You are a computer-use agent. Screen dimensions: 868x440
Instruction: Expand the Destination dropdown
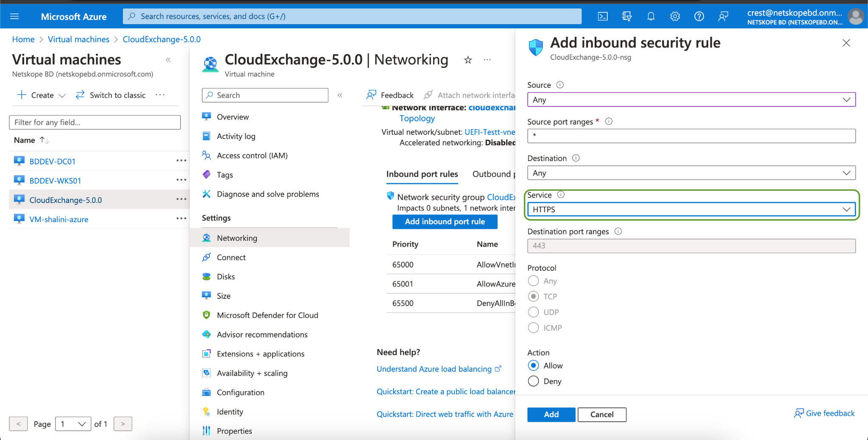[691, 173]
